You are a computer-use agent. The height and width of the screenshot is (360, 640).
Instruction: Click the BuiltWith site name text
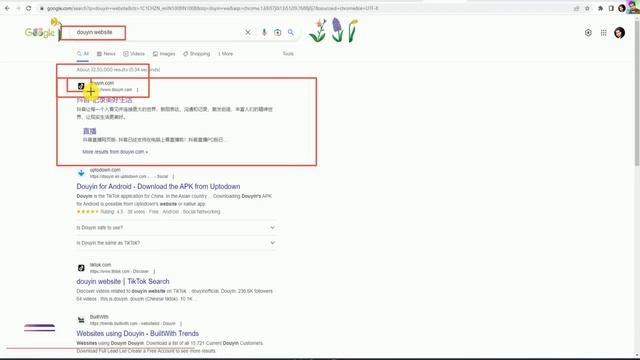pos(99,317)
